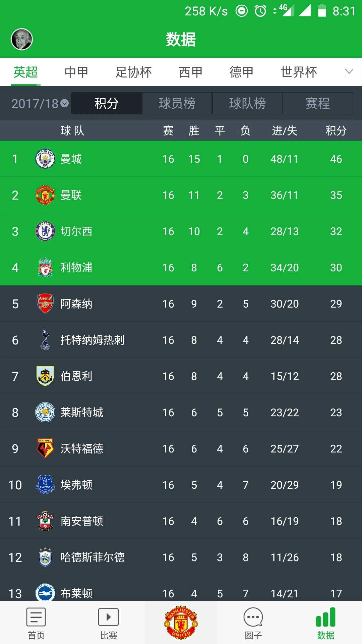The width and height of the screenshot is (362, 644).
Task: Tap the Liverpool club crest
Action: coord(45,267)
